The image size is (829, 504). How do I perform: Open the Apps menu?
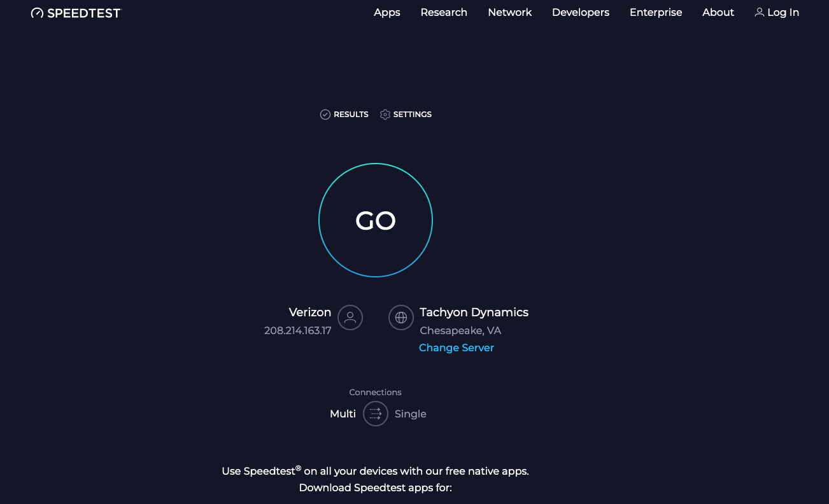tap(387, 12)
